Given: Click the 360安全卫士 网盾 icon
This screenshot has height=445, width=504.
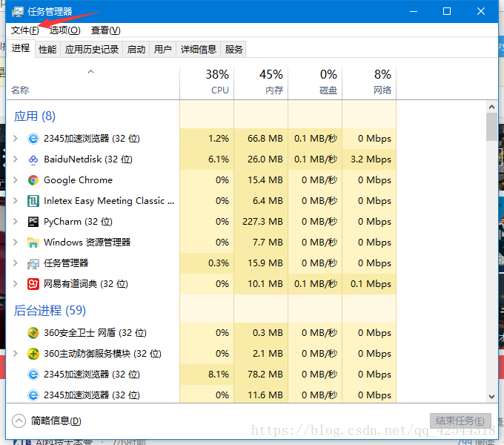Looking at the screenshot, I should coord(33,333).
